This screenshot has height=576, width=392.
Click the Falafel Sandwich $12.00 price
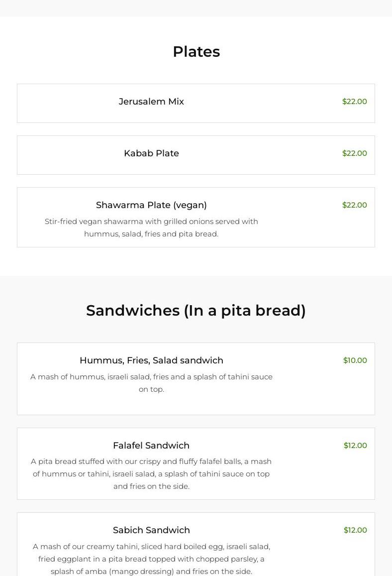click(355, 446)
